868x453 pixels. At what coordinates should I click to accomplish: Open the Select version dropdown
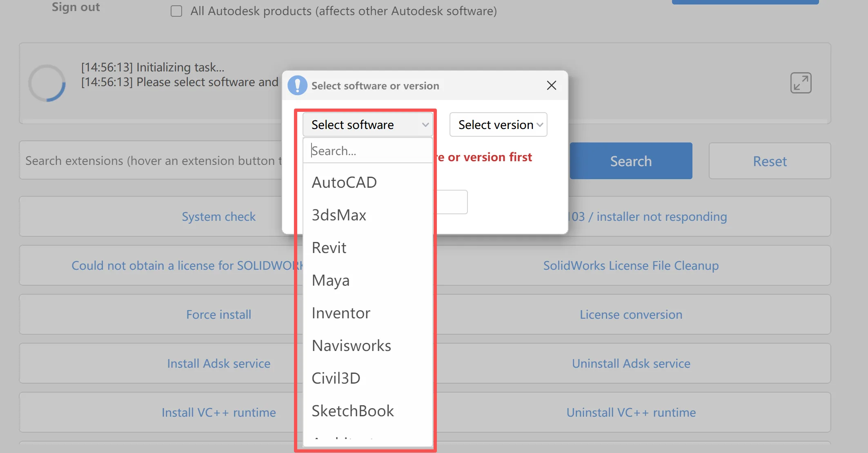click(x=498, y=125)
